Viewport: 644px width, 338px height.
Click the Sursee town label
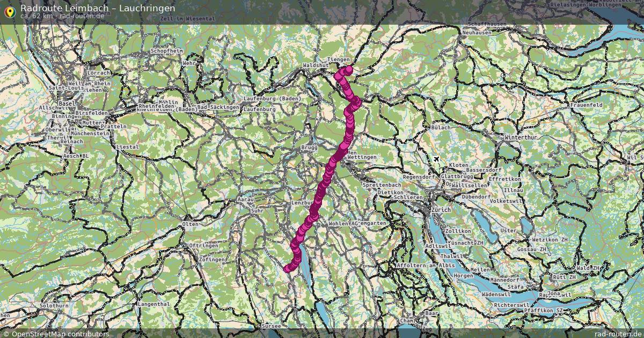(x=270, y=326)
